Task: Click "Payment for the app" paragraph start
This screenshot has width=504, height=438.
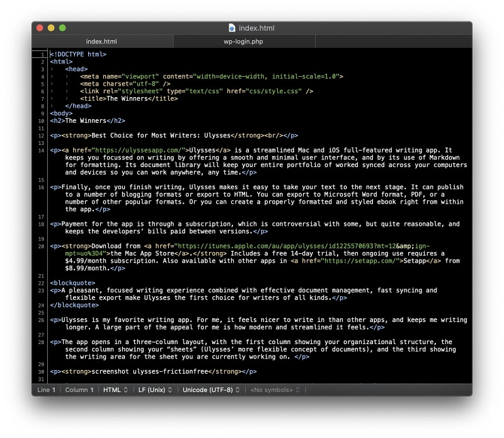Action: [x=99, y=224]
